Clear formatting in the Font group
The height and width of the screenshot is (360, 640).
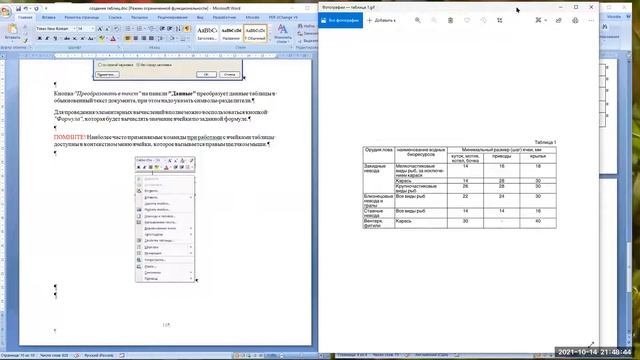coord(116,29)
